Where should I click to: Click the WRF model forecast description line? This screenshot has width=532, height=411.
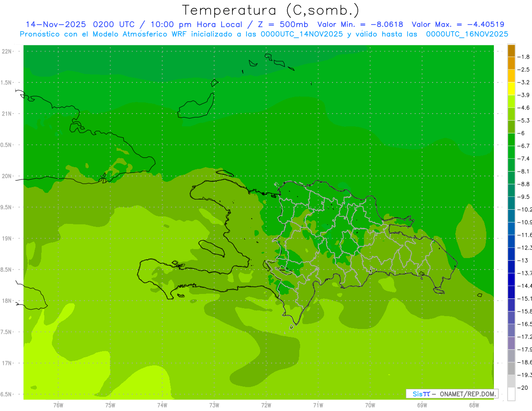(264, 34)
